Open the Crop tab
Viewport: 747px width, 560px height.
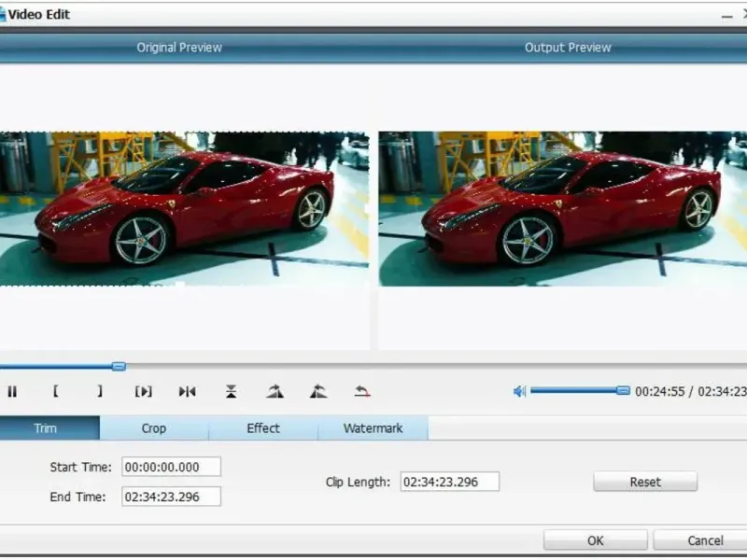tap(154, 428)
